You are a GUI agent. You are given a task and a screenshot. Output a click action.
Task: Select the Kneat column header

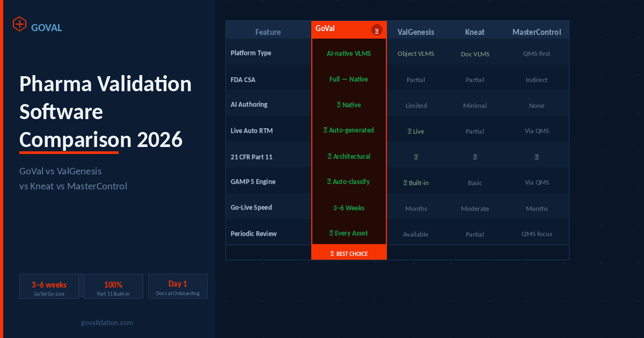pos(475,32)
